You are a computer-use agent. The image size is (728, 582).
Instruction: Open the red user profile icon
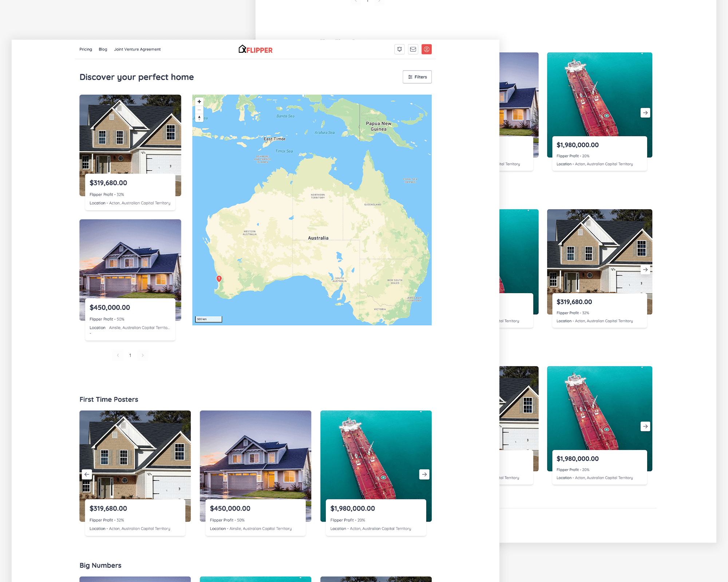[x=427, y=49]
